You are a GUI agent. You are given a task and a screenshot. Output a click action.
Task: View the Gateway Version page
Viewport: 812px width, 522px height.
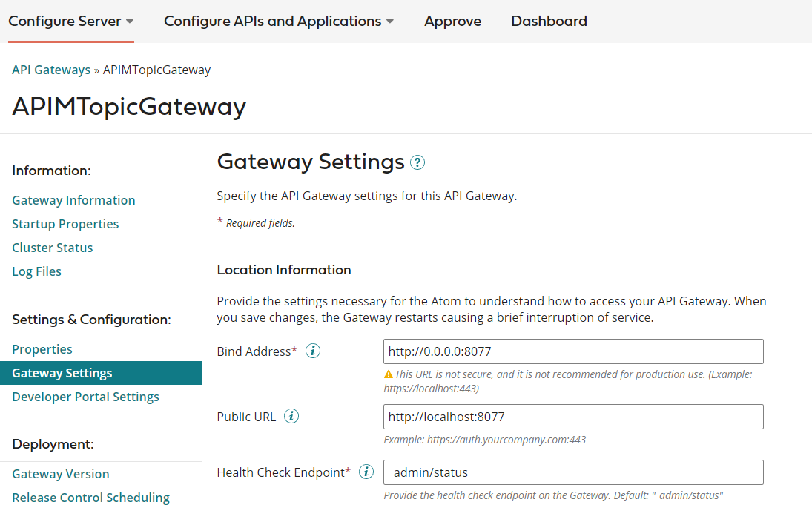60,473
